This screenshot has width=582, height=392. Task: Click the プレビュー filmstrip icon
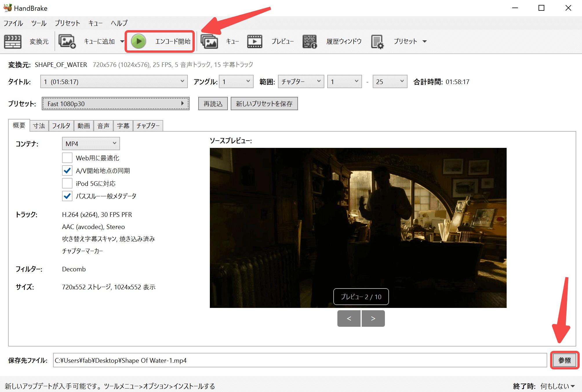255,41
